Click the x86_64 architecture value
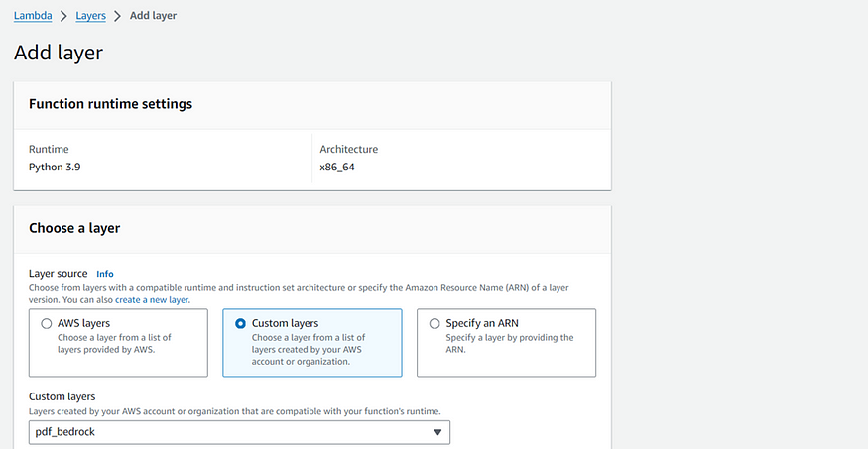 337,167
